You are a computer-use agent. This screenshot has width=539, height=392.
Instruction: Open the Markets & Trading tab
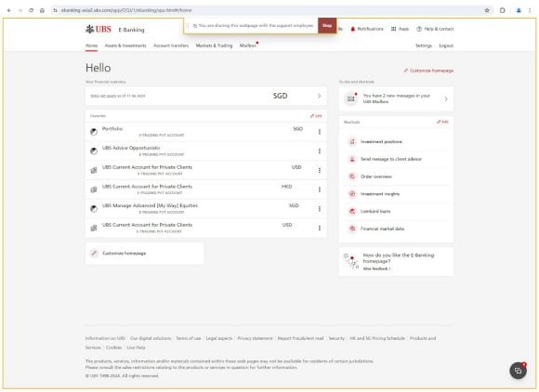[x=214, y=46]
